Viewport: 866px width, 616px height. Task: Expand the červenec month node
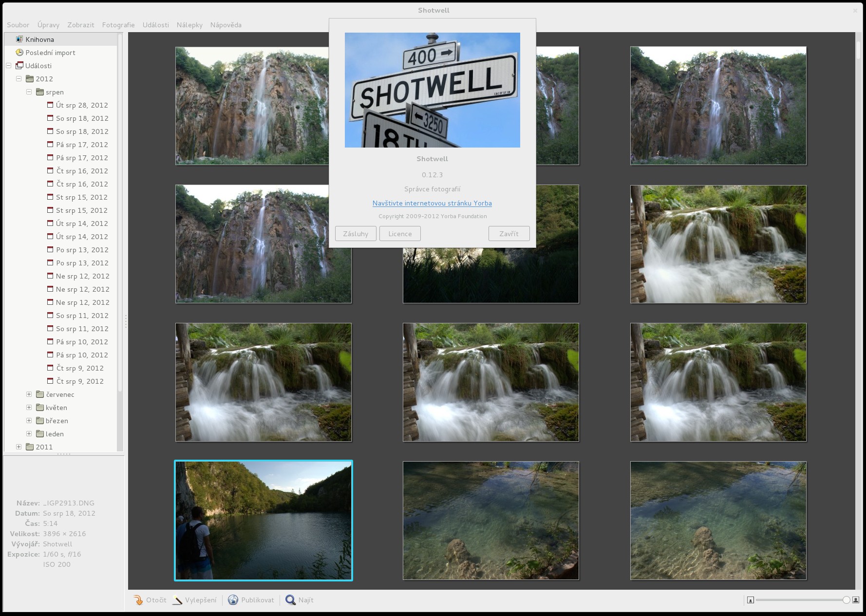pos(29,394)
